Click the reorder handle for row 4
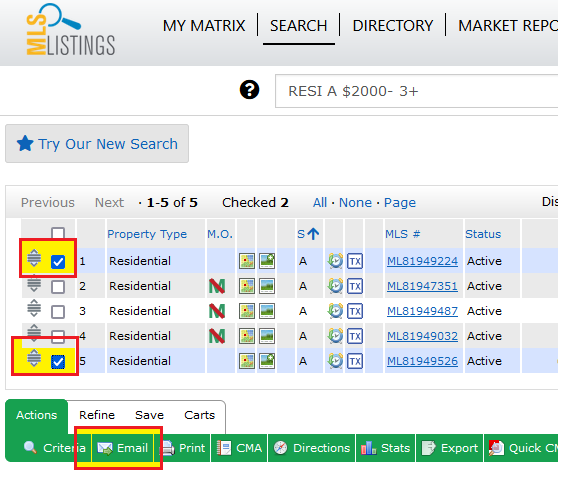 pyautogui.click(x=34, y=333)
